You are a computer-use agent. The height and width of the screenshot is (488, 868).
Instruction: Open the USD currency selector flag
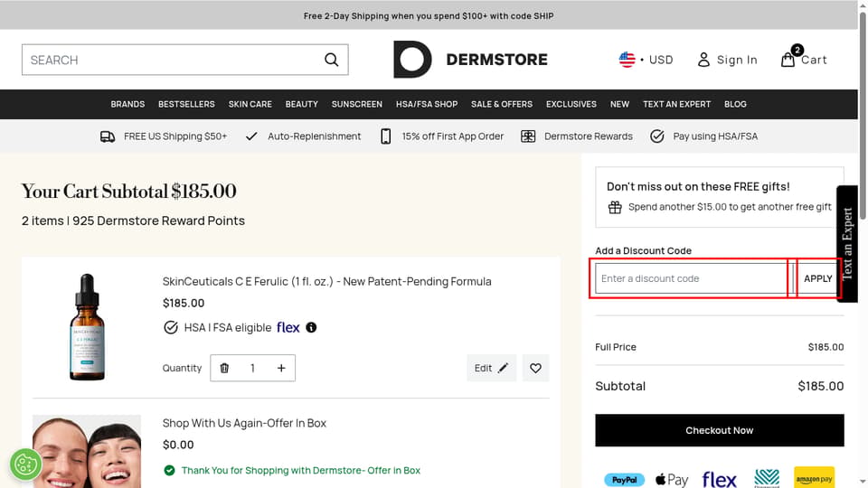627,60
